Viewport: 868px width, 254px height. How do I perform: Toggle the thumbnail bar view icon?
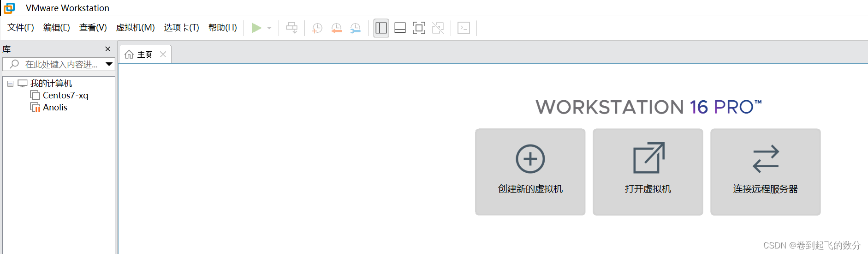tap(400, 28)
